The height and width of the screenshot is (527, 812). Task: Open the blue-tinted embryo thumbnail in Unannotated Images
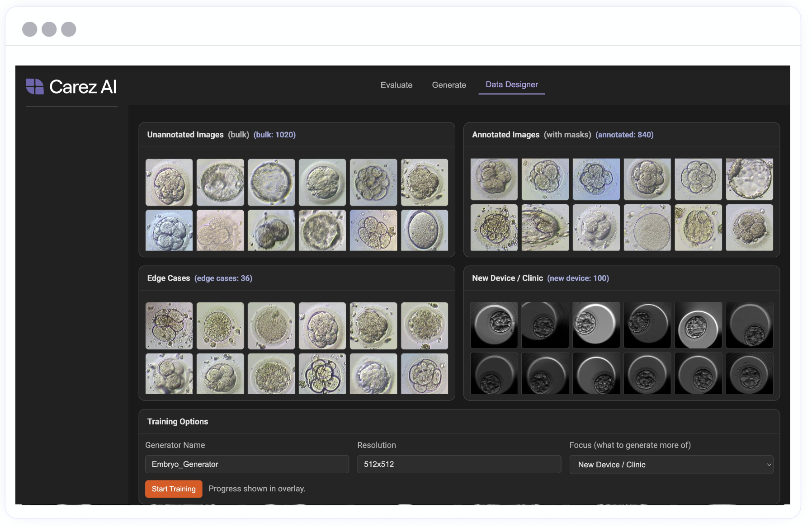pos(169,230)
